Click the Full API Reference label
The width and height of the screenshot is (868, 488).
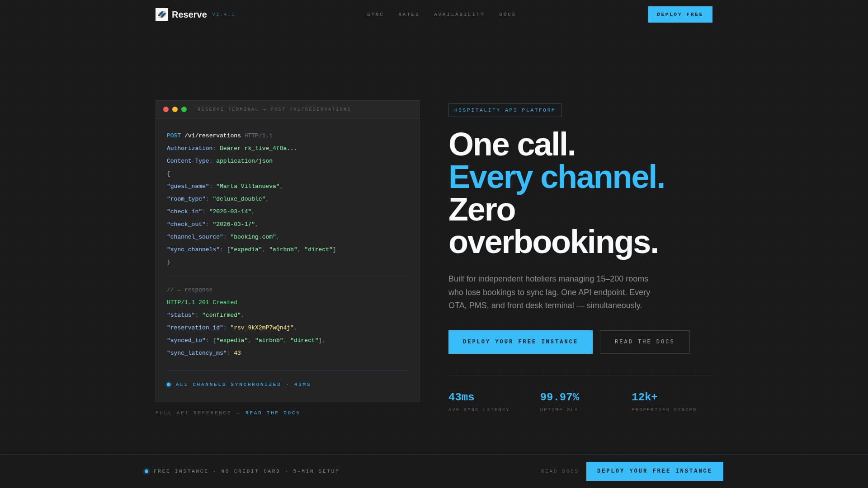click(x=193, y=413)
